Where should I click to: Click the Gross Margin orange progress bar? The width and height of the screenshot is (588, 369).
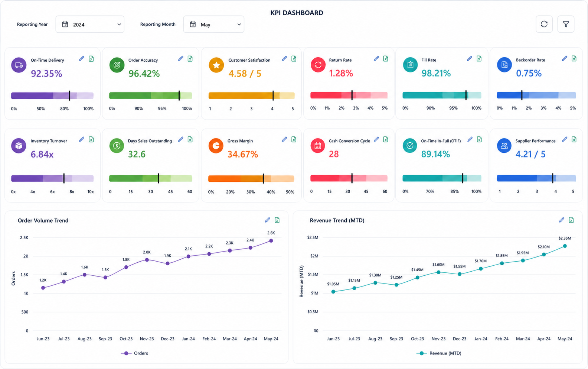(x=251, y=178)
